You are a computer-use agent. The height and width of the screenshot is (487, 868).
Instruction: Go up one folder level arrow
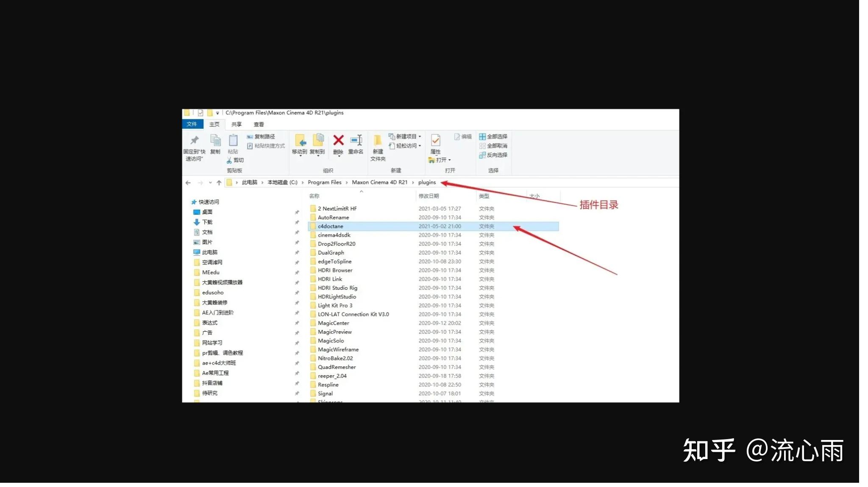click(219, 183)
